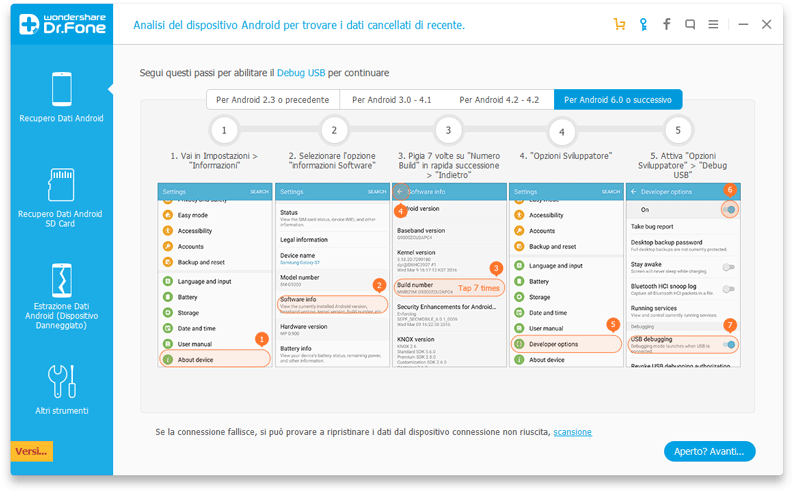Click the yellow Versi... button
Image resolution: width=793 pixels, height=492 pixels.
coord(31,451)
